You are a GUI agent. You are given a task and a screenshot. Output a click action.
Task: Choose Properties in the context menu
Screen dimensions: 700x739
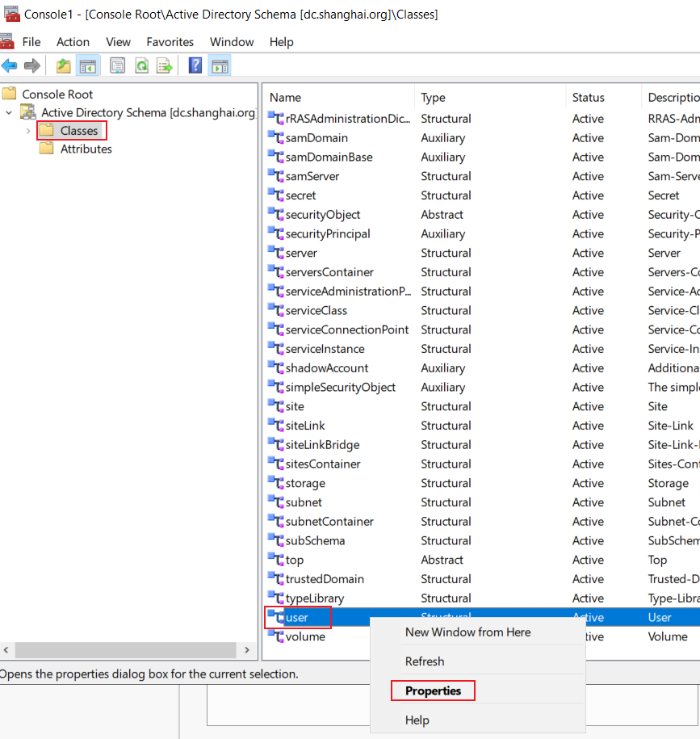click(433, 691)
